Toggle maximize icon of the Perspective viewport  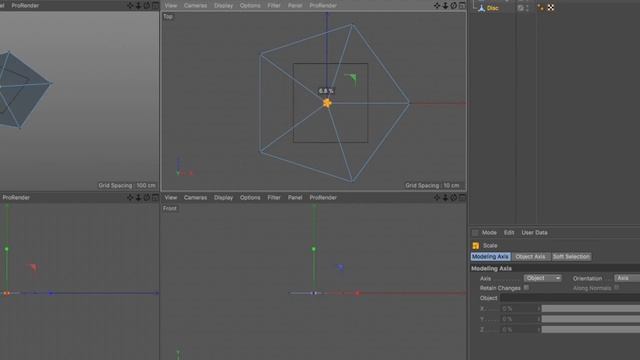[155, 5]
